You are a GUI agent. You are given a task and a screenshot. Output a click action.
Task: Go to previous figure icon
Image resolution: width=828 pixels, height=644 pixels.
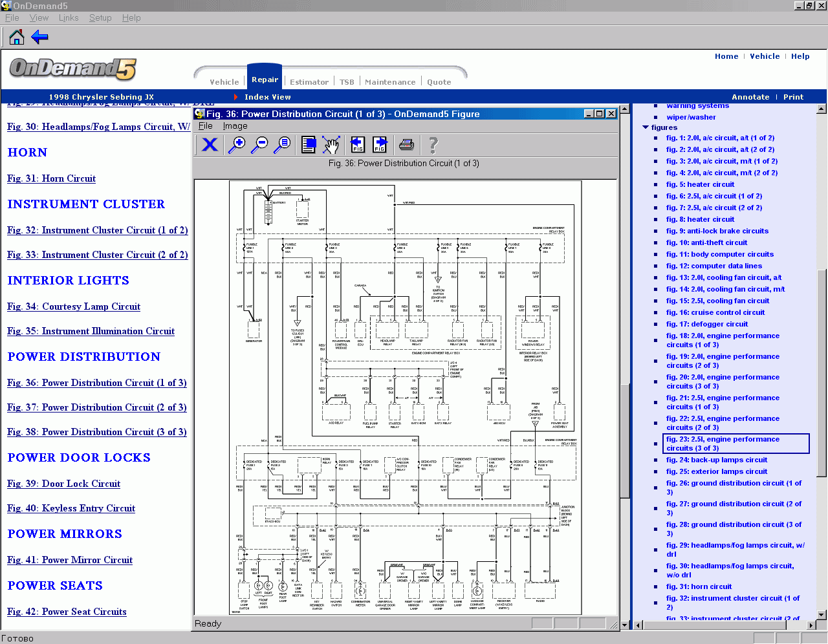point(358,144)
